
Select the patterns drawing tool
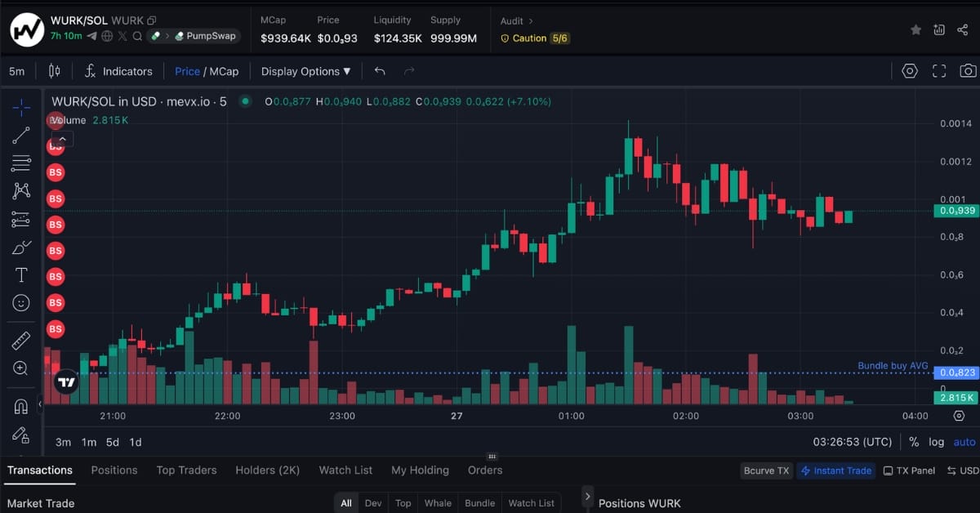(x=21, y=191)
